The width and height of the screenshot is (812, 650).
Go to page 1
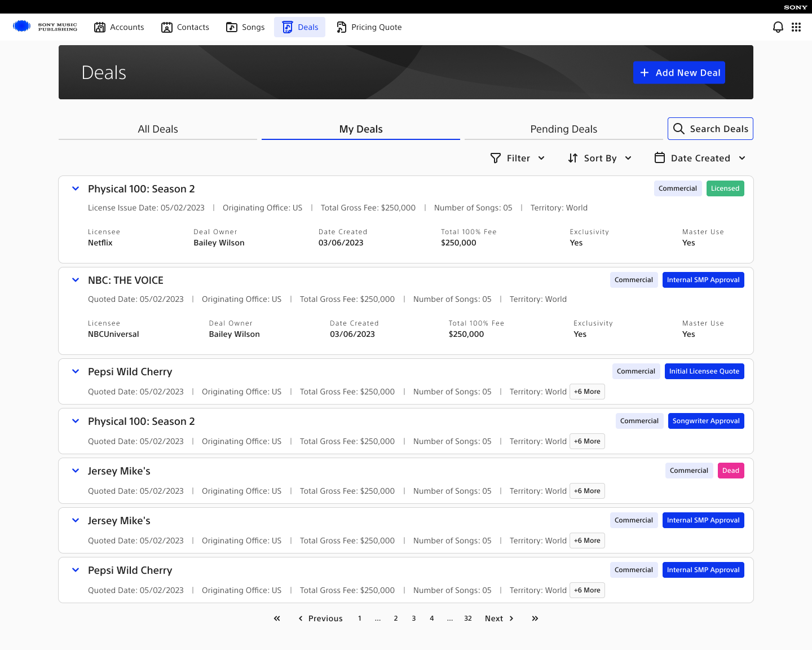(x=360, y=618)
